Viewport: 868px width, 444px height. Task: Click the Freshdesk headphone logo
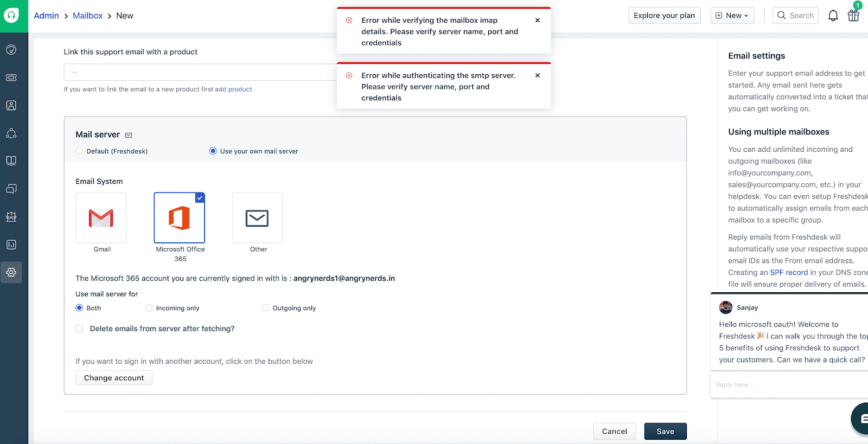11,15
